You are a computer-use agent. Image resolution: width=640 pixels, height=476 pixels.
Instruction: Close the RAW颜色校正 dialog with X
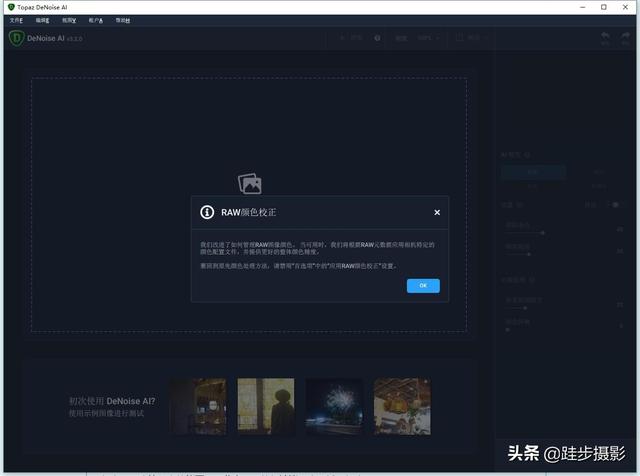pos(437,212)
